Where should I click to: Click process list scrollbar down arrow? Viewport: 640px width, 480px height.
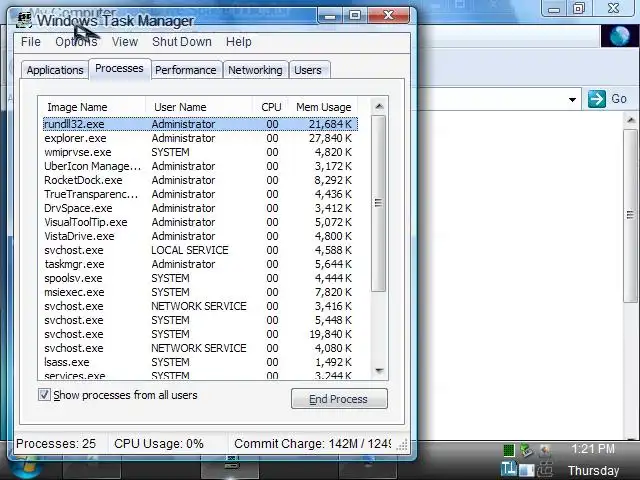379,371
